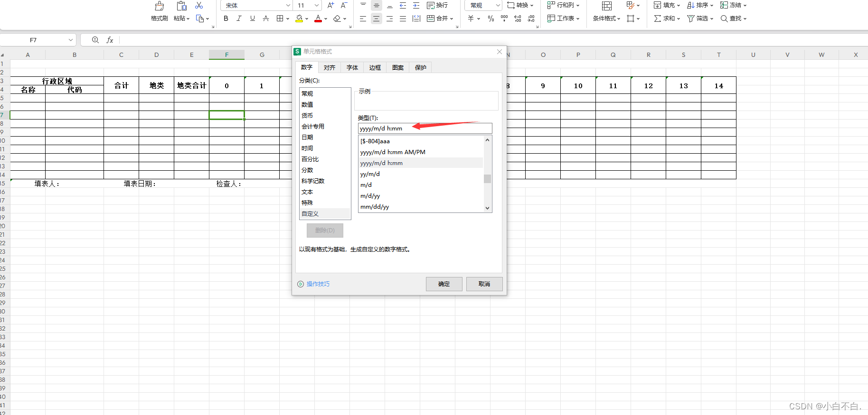Open Worksheet (工作表) menu

(x=564, y=18)
